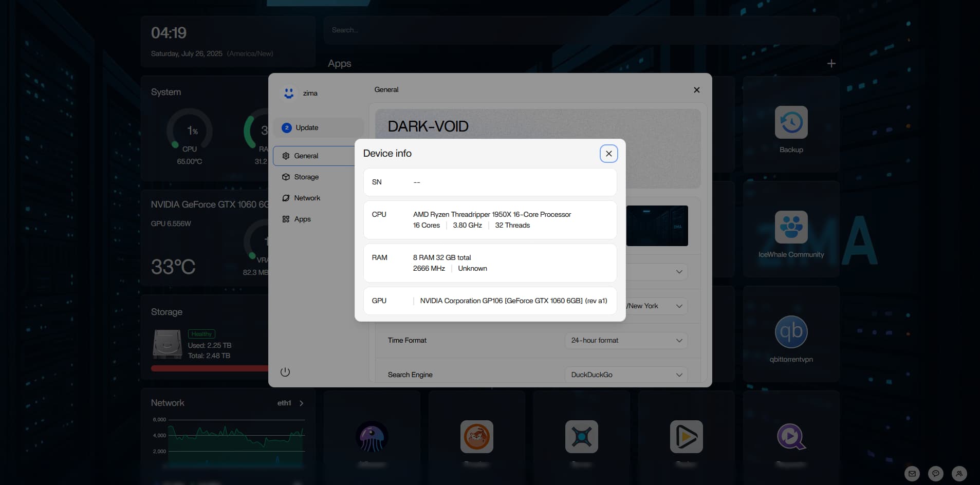Click the SN row value
This screenshot has width=980, height=485.
pos(417,182)
